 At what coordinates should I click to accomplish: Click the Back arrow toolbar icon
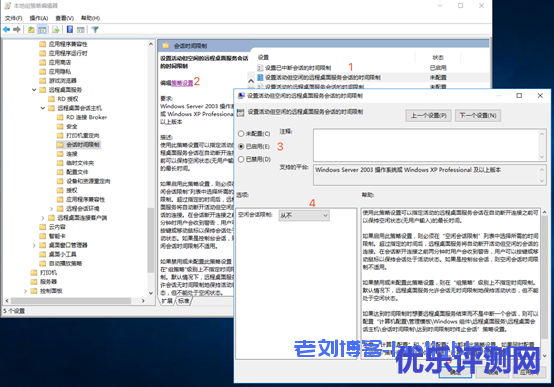coord(6,30)
